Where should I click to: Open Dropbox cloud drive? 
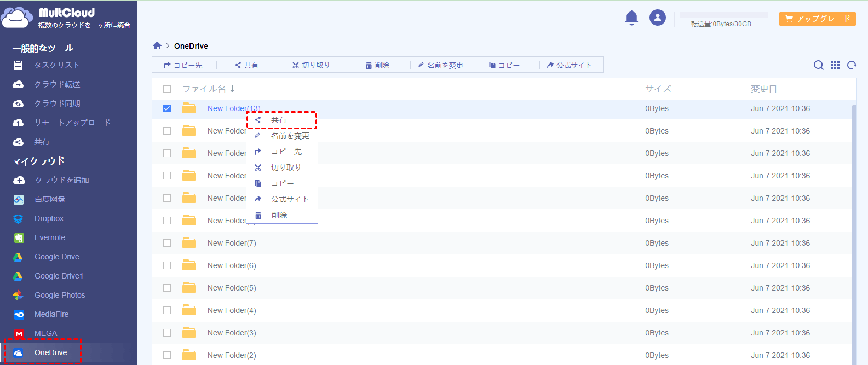coord(49,218)
